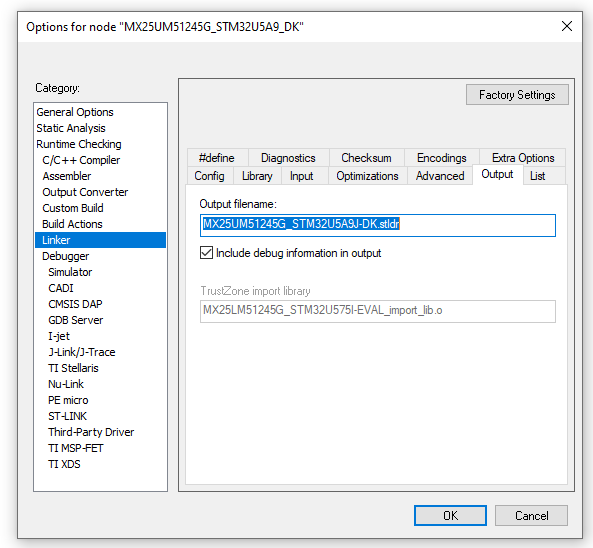Select Third-Party Driver entry

point(91,432)
